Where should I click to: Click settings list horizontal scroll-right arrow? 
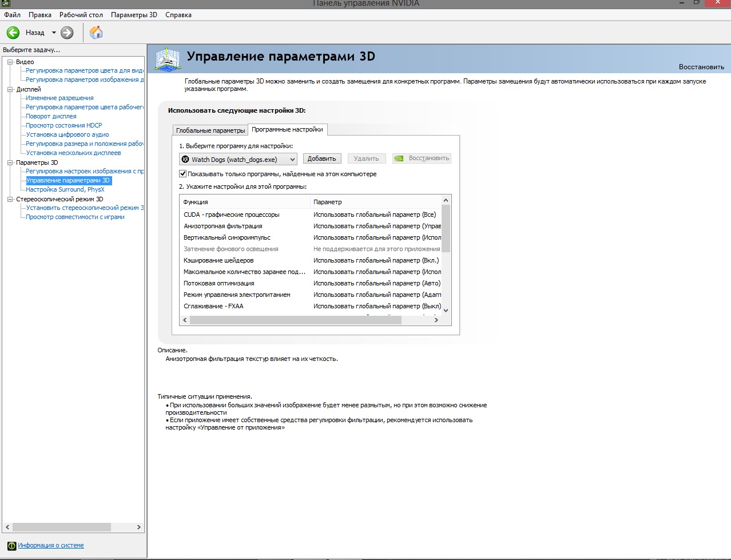[436, 320]
